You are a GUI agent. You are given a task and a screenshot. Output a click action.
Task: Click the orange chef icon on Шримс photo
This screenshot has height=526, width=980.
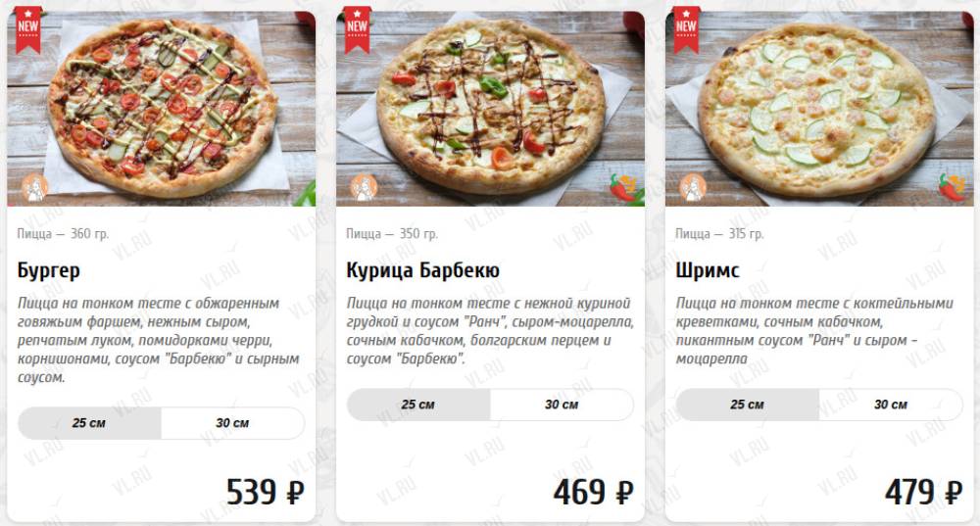click(692, 187)
